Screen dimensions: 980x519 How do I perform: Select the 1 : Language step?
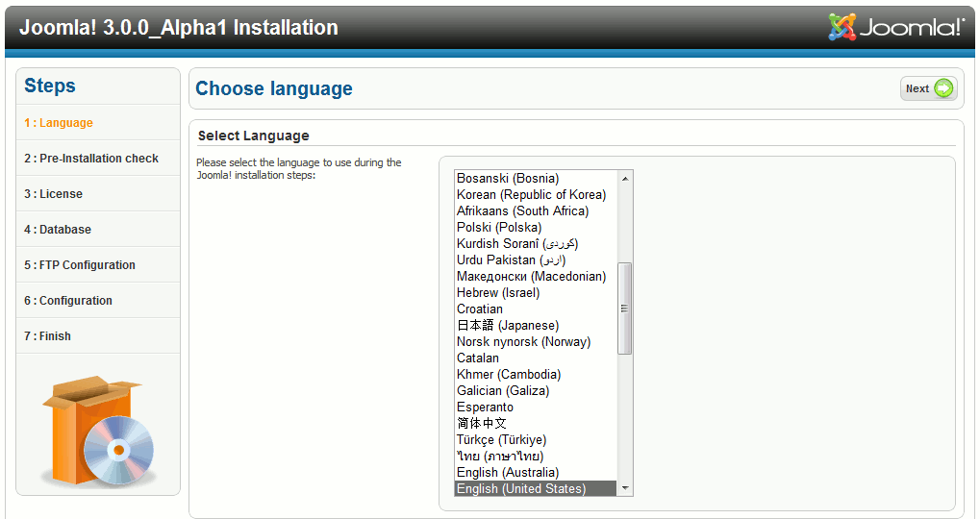[59, 123]
